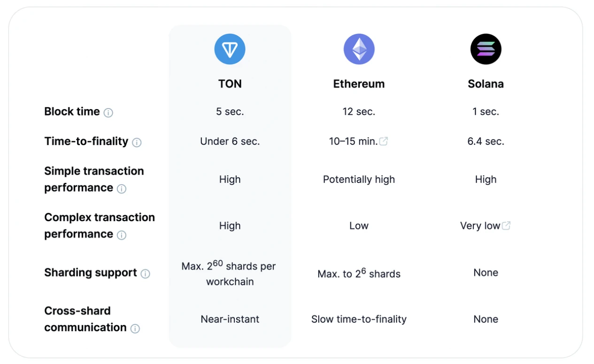Click the Solana logo icon
The image size is (594, 364).
(486, 49)
